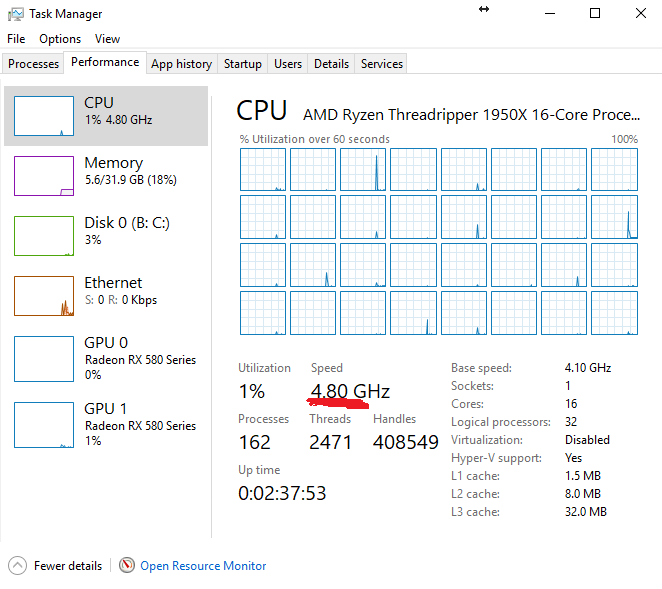Screen dimensions: 662x589
Task: Click the last logical processor graph
Action: point(614,313)
